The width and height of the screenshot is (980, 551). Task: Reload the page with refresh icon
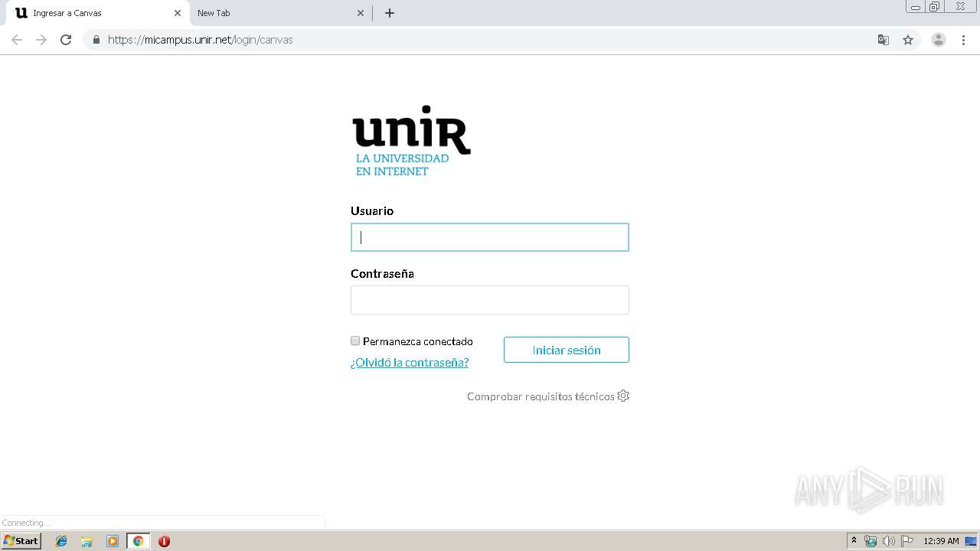pos(66,40)
